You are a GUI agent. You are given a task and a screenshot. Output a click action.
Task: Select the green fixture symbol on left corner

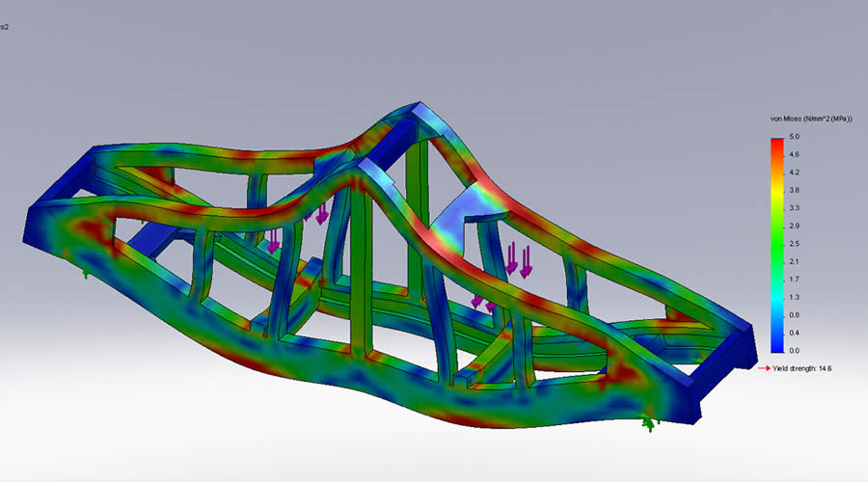(86, 273)
